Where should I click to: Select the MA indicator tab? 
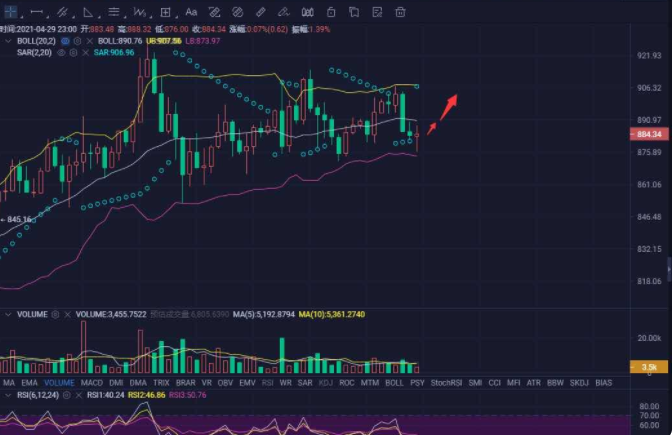click(9, 383)
